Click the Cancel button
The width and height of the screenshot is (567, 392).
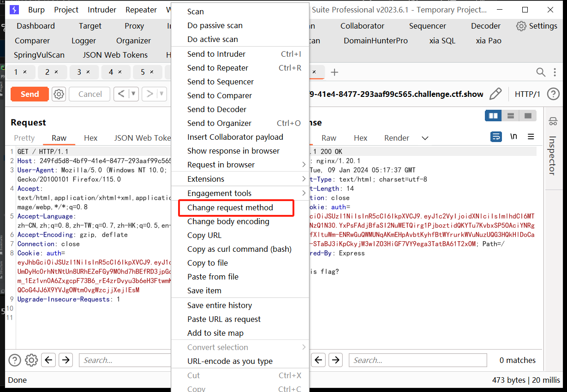[90, 94]
